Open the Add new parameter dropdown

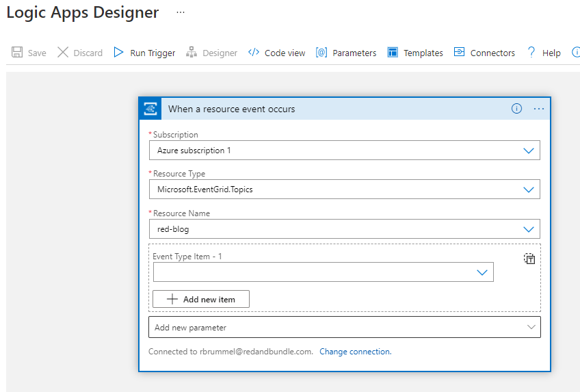tap(345, 327)
